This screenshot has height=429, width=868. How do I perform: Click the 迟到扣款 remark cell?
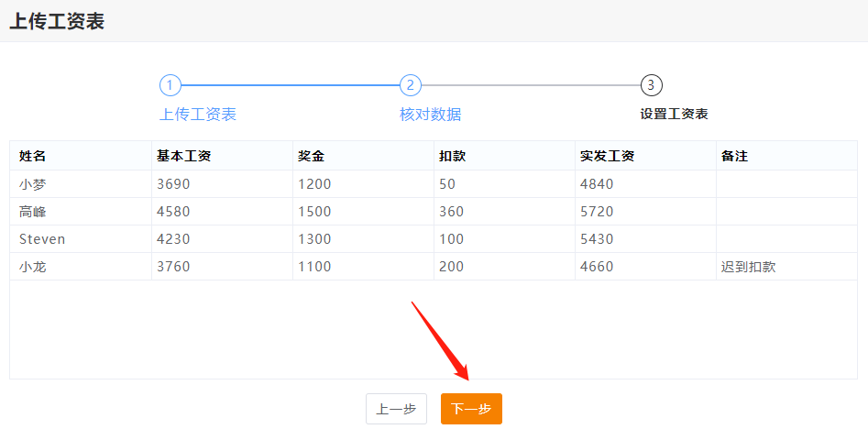[749, 267]
